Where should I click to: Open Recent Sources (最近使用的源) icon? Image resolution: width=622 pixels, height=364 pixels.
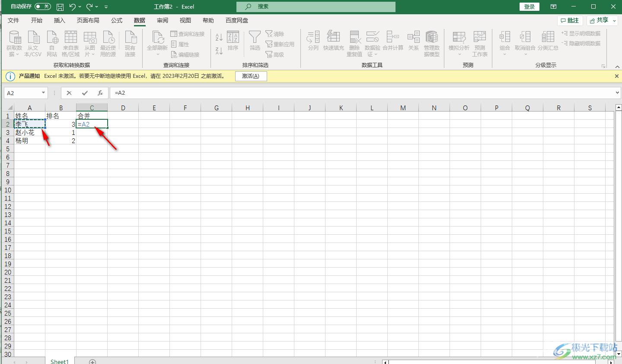[x=108, y=44]
